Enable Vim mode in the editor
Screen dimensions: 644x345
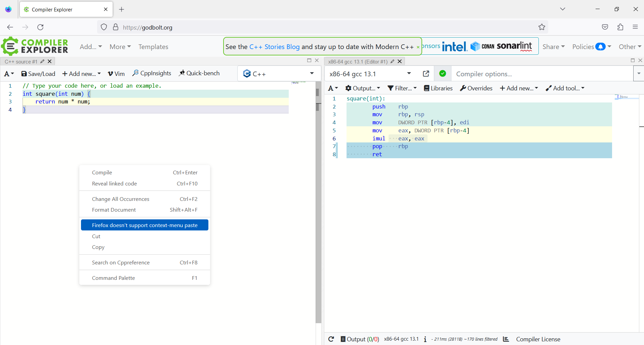[116, 73]
